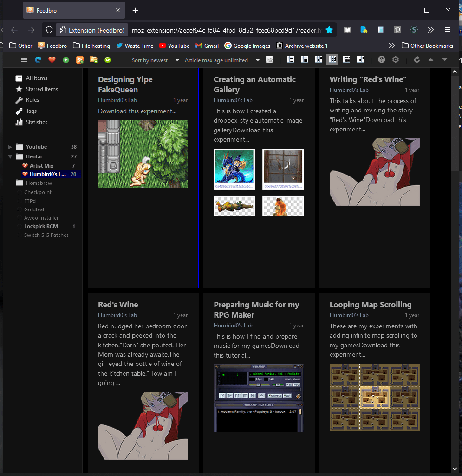
Task: Click the Firefox bookmark star in address bar
Action: click(x=329, y=30)
